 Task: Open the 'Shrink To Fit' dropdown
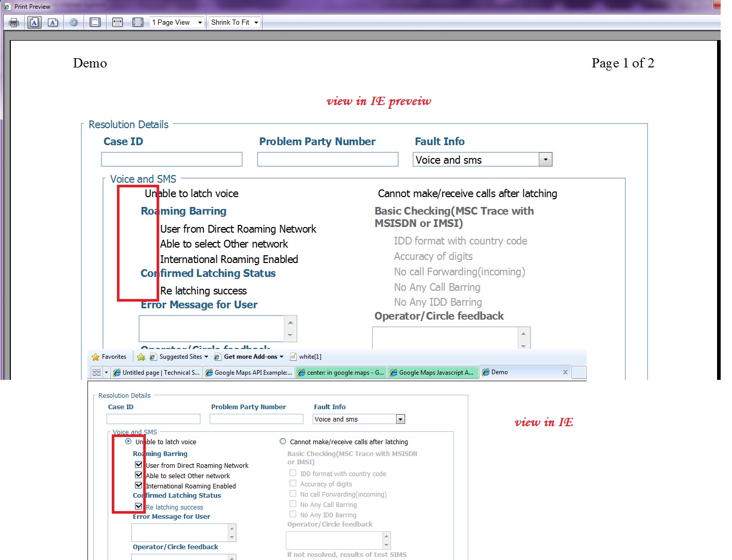(x=256, y=22)
